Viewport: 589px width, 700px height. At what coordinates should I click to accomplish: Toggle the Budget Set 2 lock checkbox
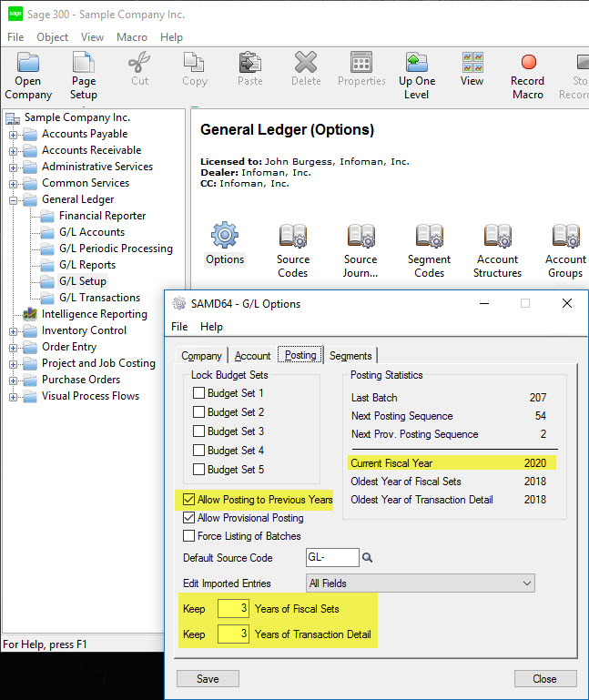(198, 411)
